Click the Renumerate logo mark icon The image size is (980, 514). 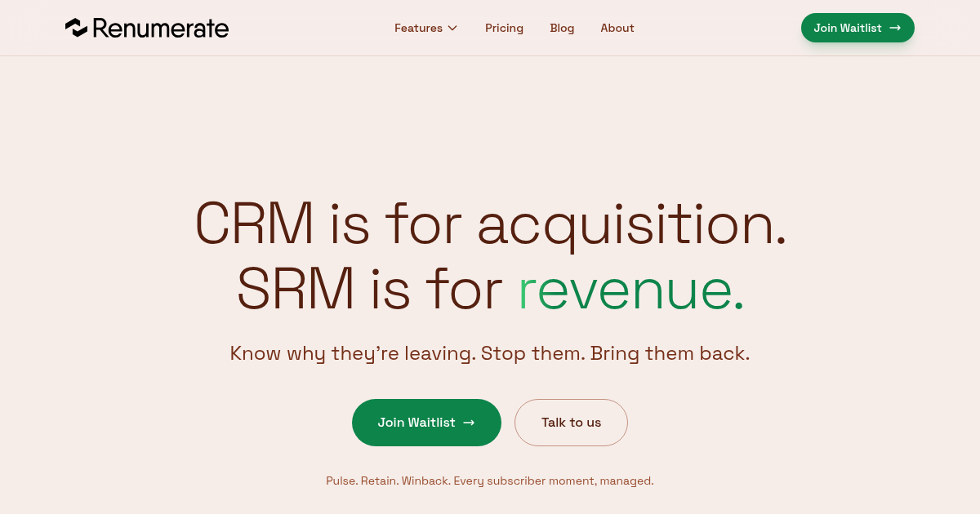coord(76,28)
